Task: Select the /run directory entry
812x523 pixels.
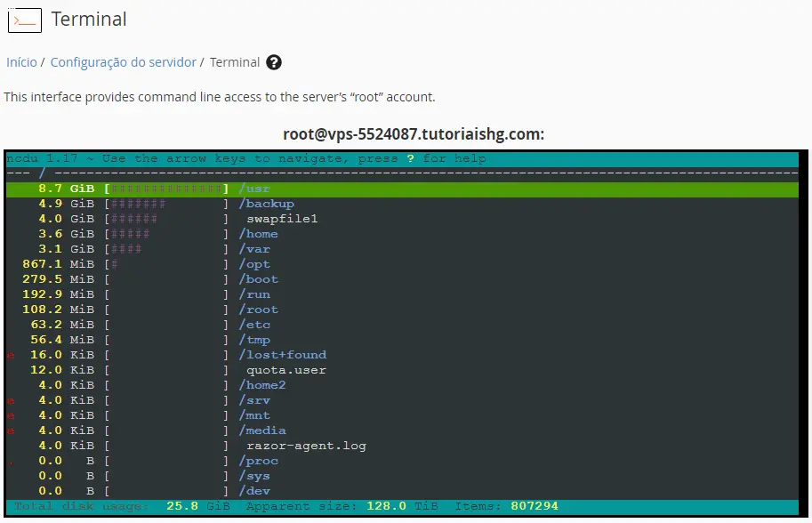Action: 254,294
